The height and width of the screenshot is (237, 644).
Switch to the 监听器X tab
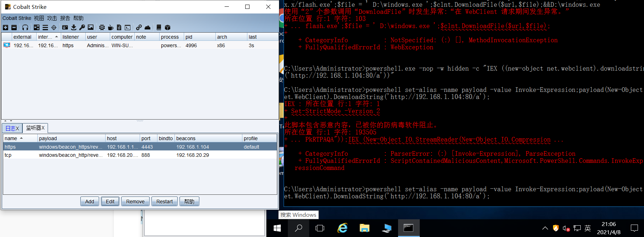35,128
